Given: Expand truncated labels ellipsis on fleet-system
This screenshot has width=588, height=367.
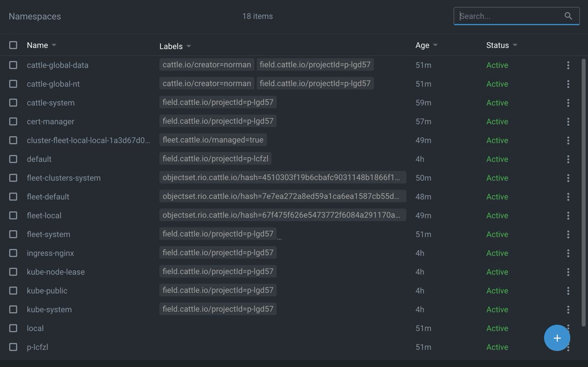Looking at the screenshot, I should 279,238.
